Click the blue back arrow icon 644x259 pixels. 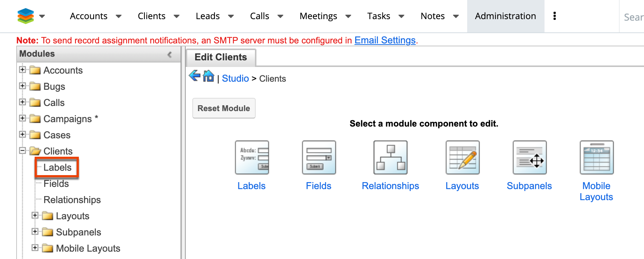[195, 76]
